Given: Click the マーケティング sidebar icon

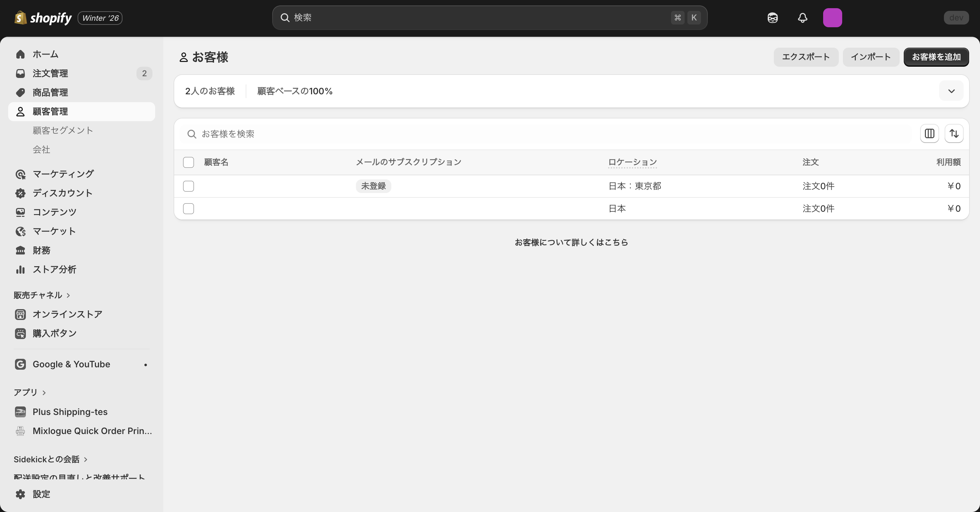Looking at the screenshot, I should 20,174.
